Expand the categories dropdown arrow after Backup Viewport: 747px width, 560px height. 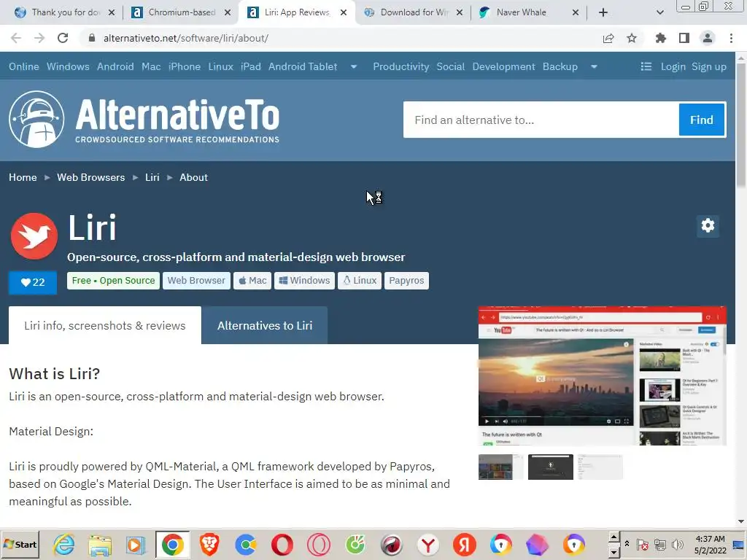pos(594,66)
